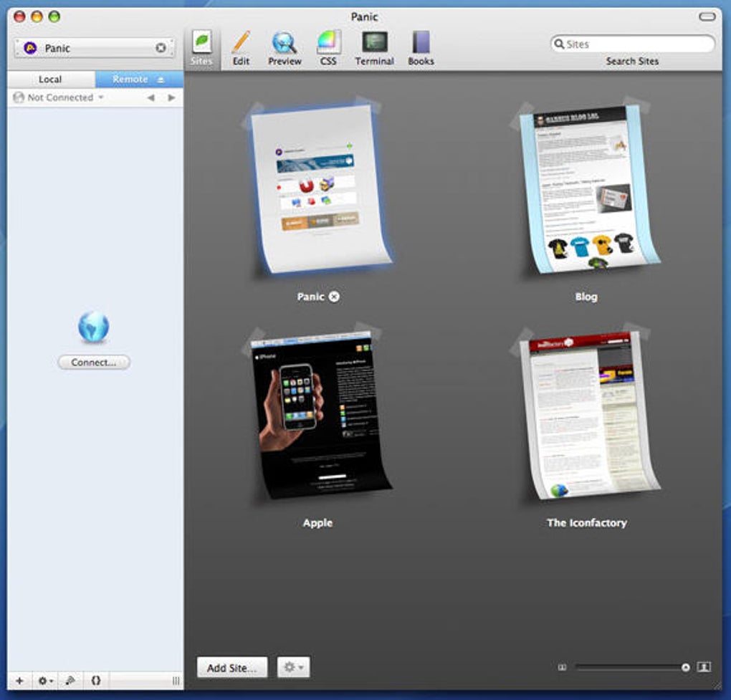The image size is (731, 700).
Task: Open the sidebar footer gear dropdown
Action: [x=44, y=681]
